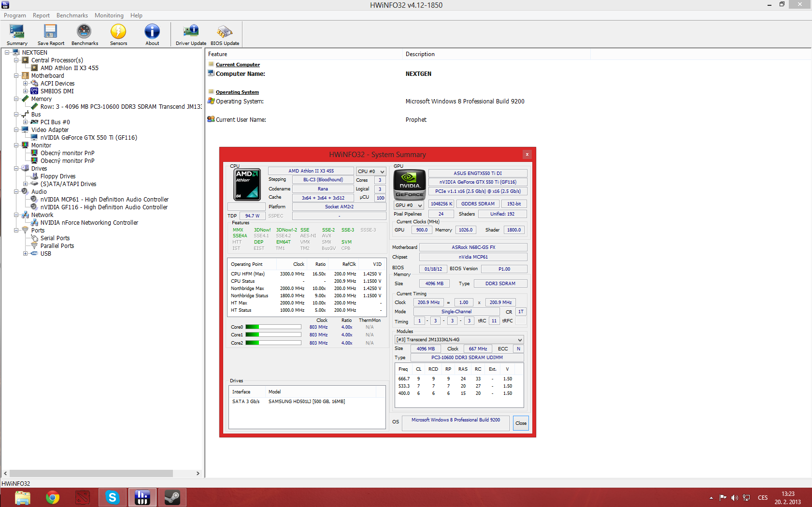Open the About info icon

pyautogui.click(x=152, y=31)
